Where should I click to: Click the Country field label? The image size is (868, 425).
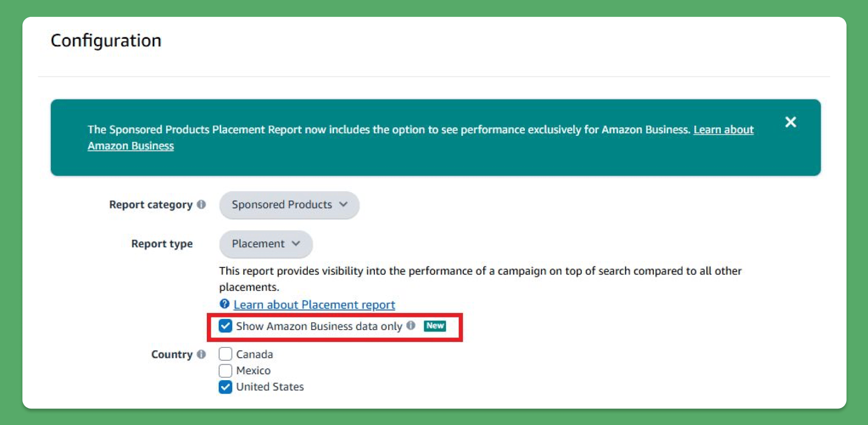172,354
